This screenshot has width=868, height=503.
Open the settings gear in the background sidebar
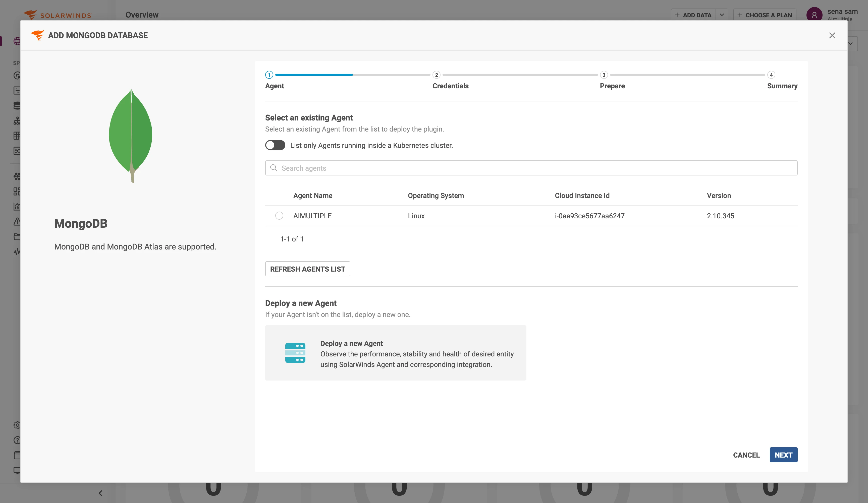[x=17, y=425]
